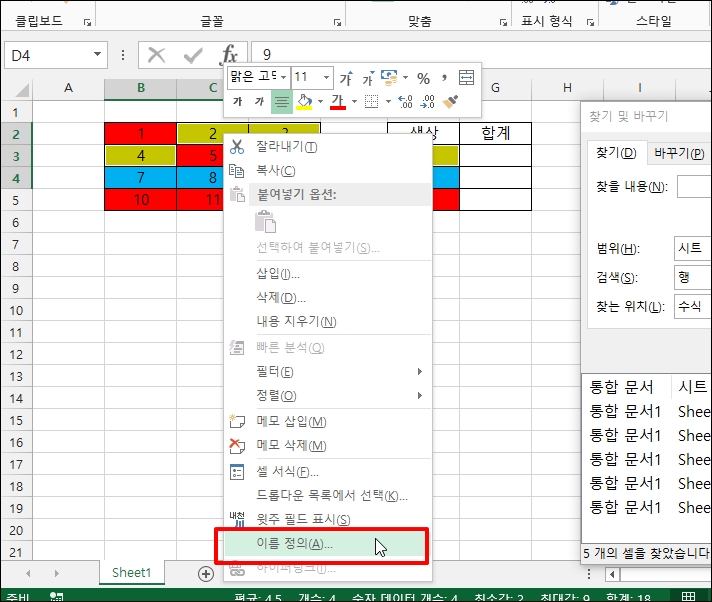The height and width of the screenshot is (602, 712).
Task: Toggle center alignment in mini toolbar
Action: [x=282, y=102]
